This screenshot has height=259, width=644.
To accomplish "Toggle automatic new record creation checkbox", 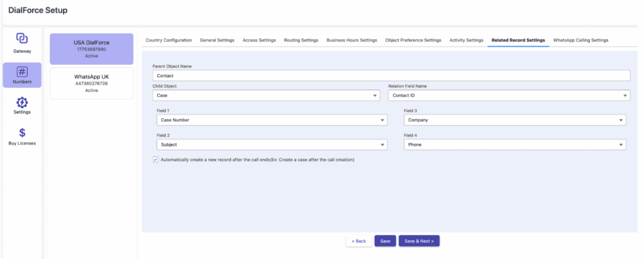I will coord(155,160).
